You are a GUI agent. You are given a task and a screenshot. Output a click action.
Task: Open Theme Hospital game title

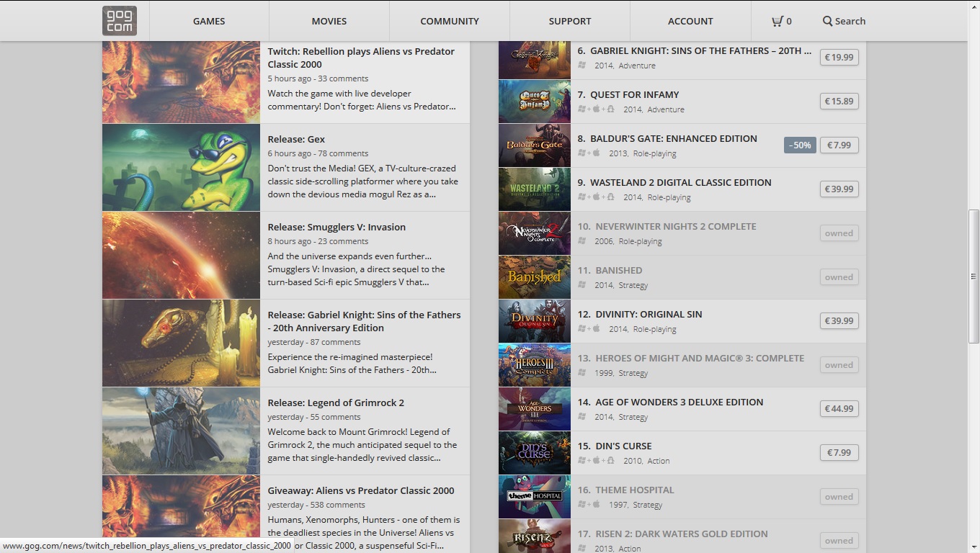pyautogui.click(x=634, y=490)
